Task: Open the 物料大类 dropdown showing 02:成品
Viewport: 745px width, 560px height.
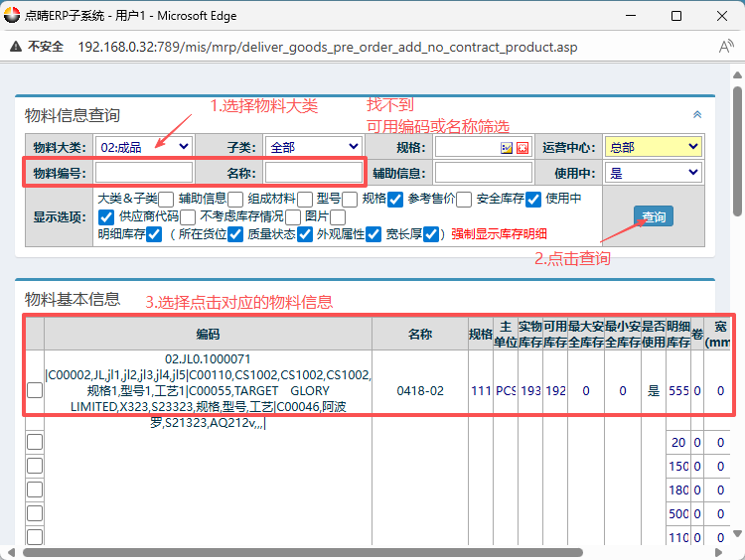Action: coord(144,147)
